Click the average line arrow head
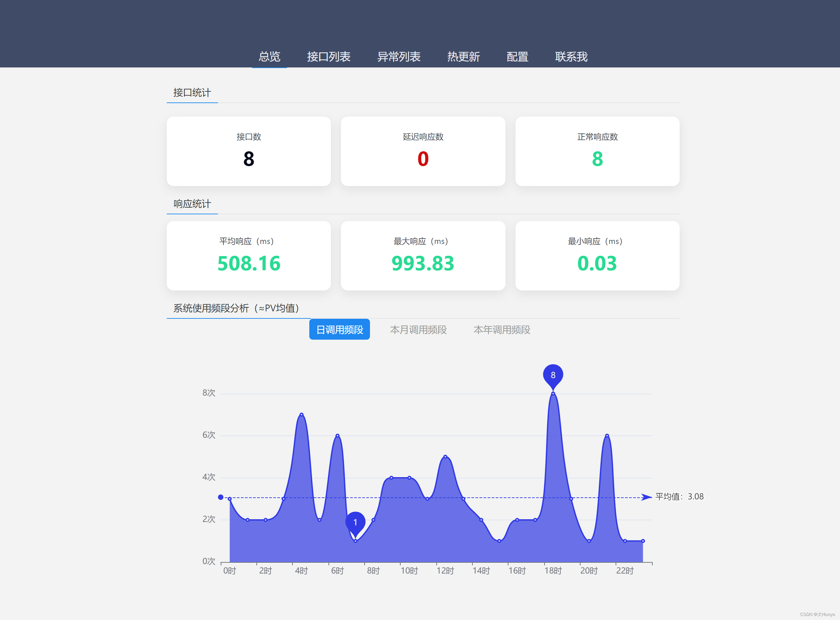 [x=646, y=497]
